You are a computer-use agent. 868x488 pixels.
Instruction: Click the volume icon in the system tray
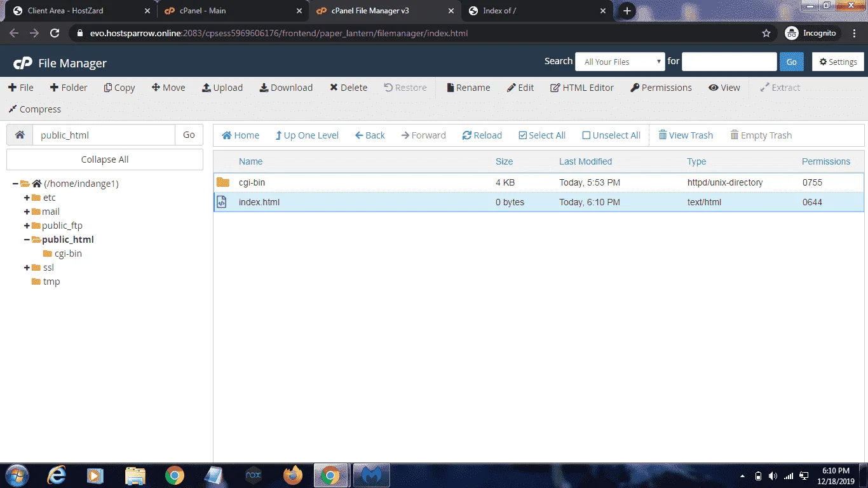click(773, 476)
